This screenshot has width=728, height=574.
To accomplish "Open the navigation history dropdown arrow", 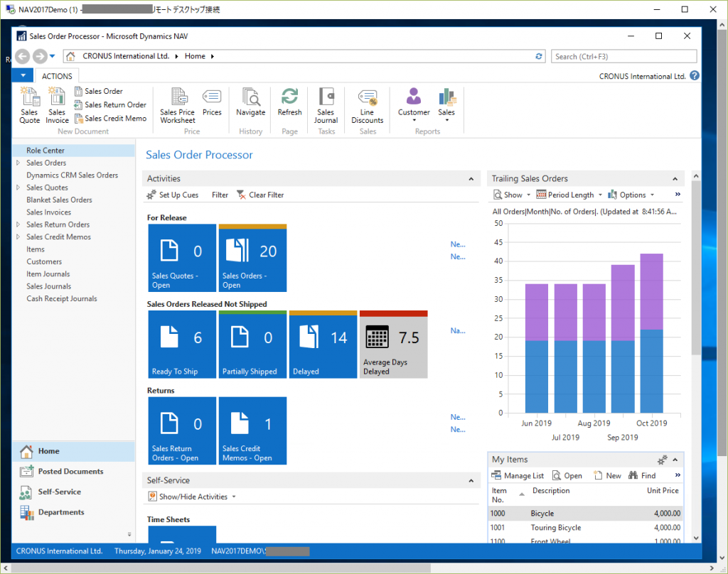I will tap(53, 56).
